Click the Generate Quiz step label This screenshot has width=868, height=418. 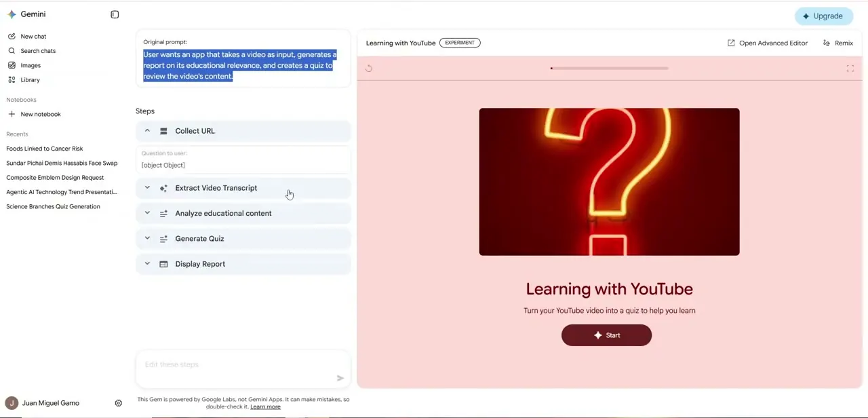click(x=199, y=239)
